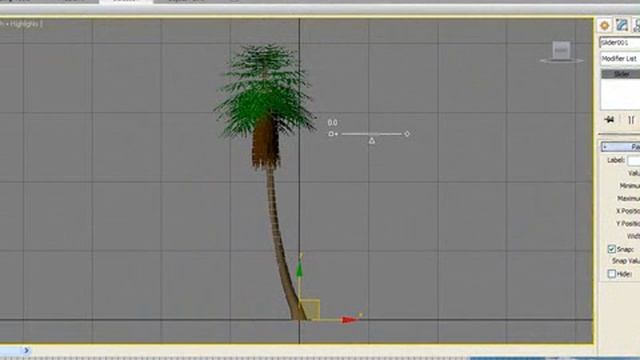Click the slider manipulator move handle square
640x360 pixels.
pos(331,134)
